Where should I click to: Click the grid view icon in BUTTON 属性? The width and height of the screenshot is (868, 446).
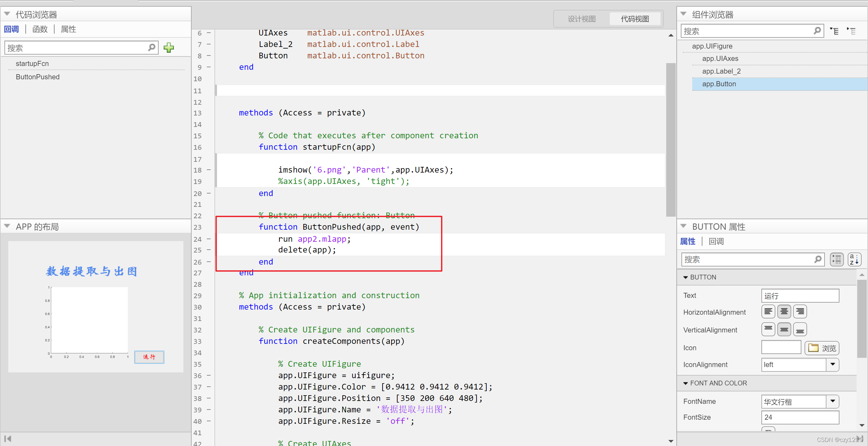[837, 259]
